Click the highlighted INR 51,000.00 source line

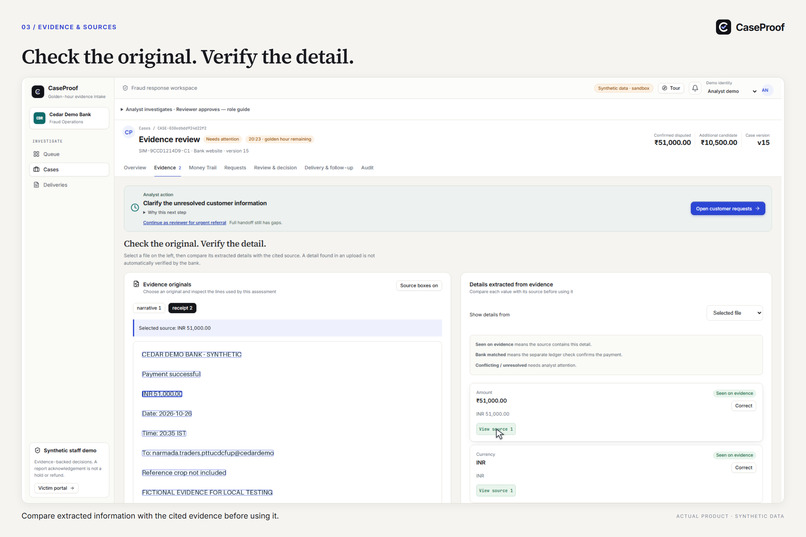(162, 394)
